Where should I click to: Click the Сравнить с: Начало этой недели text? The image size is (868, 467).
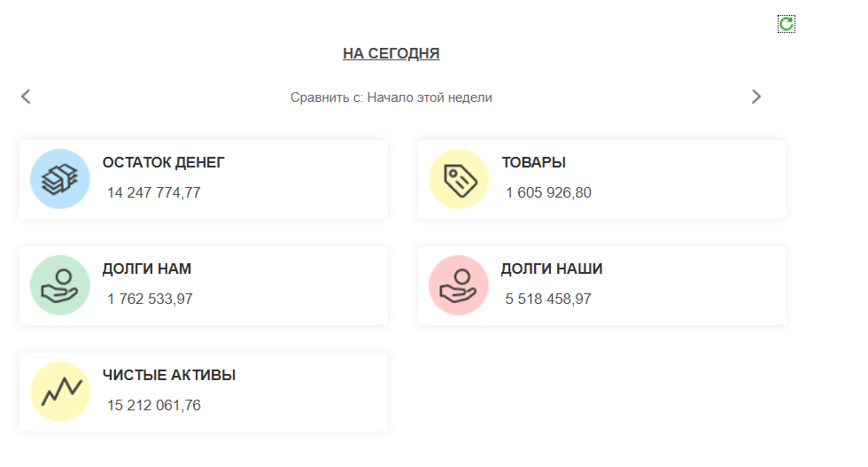tap(391, 97)
